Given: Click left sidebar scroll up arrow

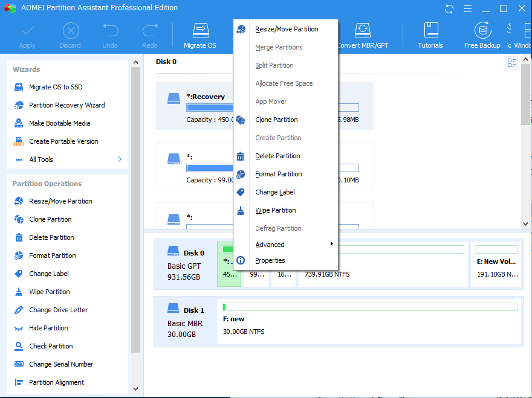Looking at the screenshot, I should [x=135, y=62].
